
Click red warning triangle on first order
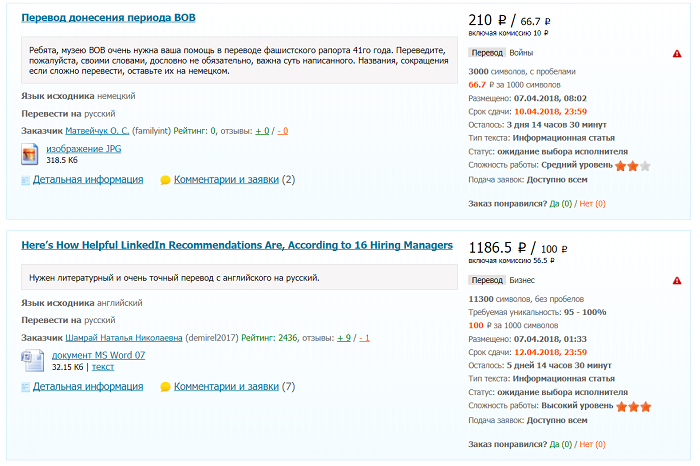click(x=677, y=54)
